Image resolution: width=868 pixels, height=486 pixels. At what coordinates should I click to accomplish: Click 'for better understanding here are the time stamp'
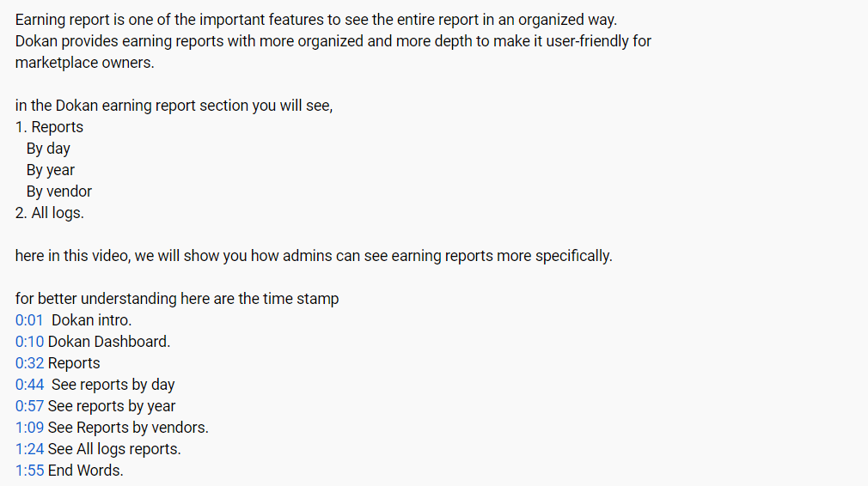(x=177, y=299)
